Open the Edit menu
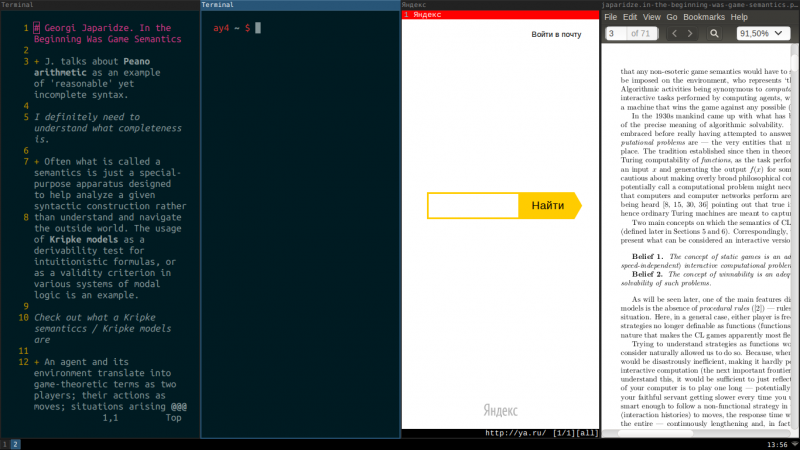The width and height of the screenshot is (800, 450). (x=630, y=17)
